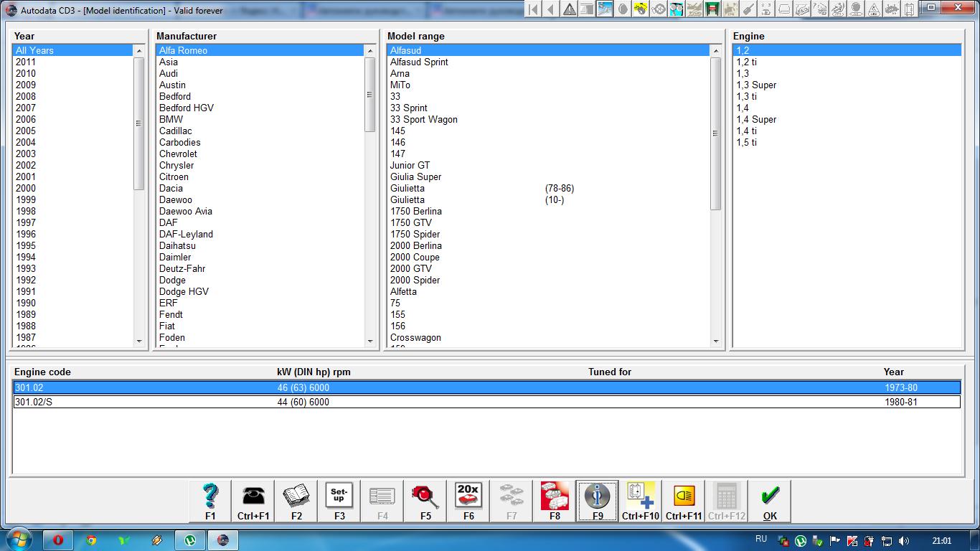Image resolution: width=980 pixels, height=551 pixels.
Task: Confirm selection with the green OK checkmark
Action: coord(770,501)
